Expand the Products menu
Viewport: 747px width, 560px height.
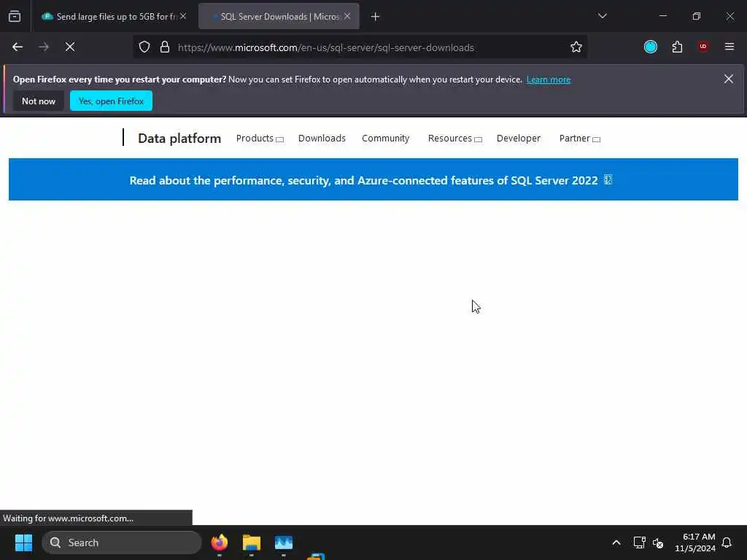click(x=260, y=139)
